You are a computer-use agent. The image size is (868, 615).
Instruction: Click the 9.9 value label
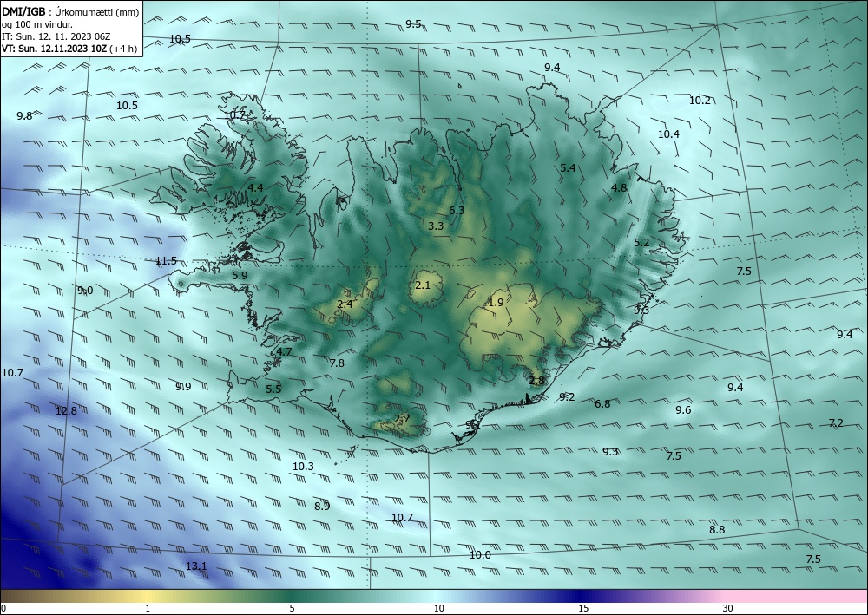point(183,386)
